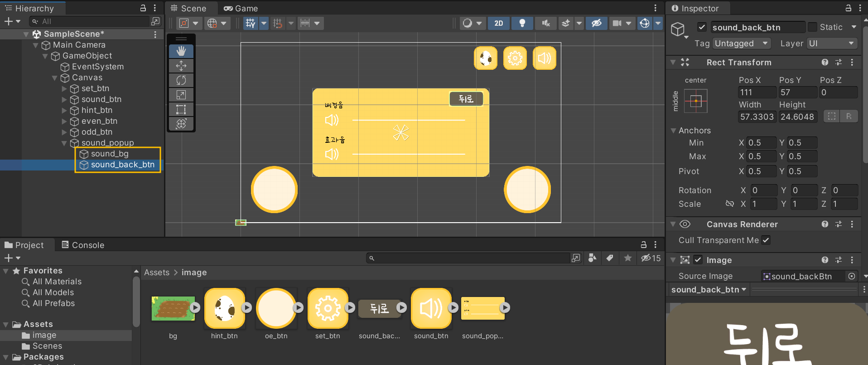Select sound_bg in Hierarchy
868x365 pixels.
109,154
